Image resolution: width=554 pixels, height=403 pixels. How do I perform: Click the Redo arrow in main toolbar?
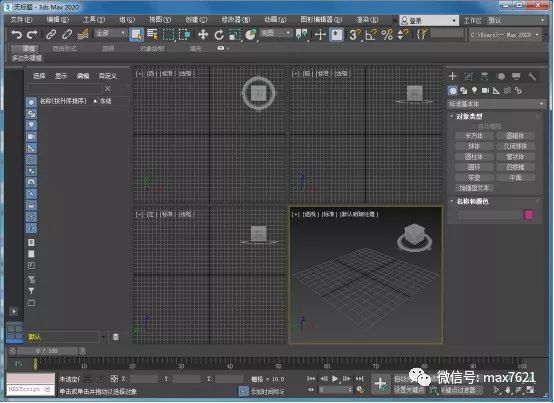pos(33,34)
